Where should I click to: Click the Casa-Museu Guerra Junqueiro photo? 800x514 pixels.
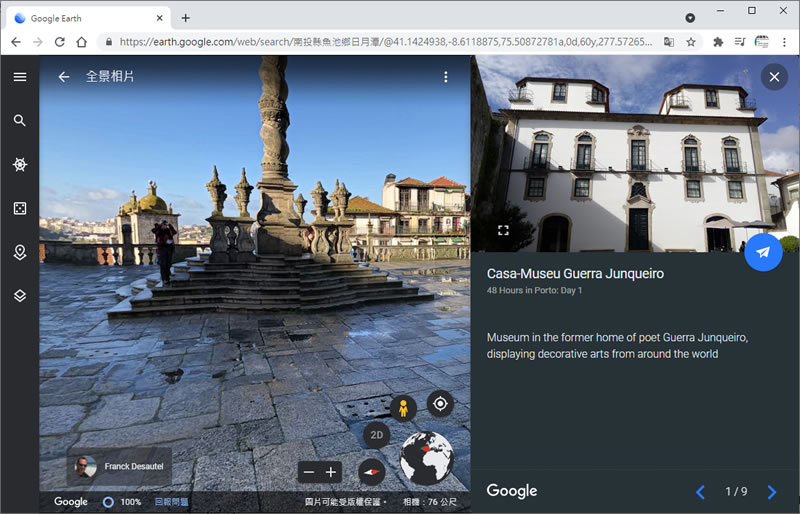click(x=635, y=154)
